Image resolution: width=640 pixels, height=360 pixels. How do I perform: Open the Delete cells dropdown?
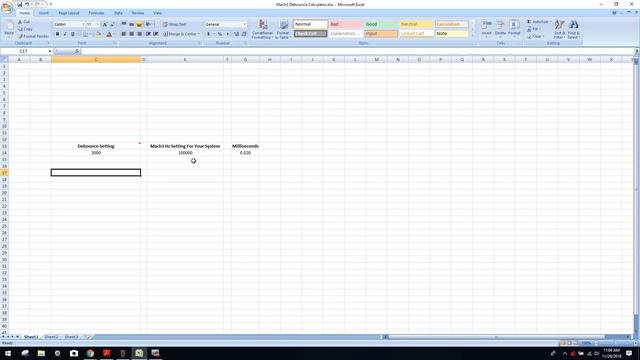pyautogui.click(x=500, y=29)
